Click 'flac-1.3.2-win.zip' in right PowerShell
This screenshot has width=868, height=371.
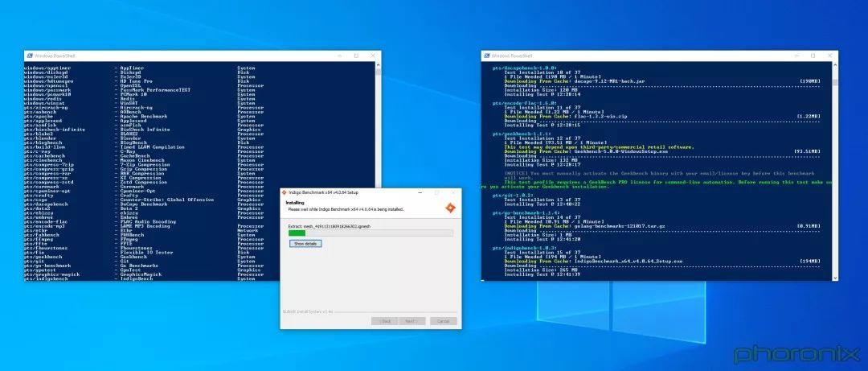(x=601, y=116)
